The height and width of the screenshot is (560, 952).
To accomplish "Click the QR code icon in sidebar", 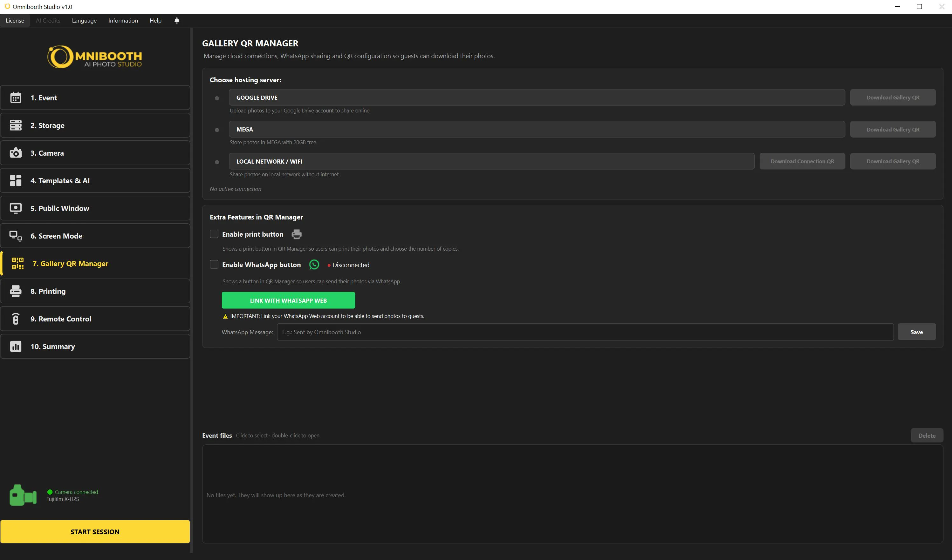I will coord(17,264).
